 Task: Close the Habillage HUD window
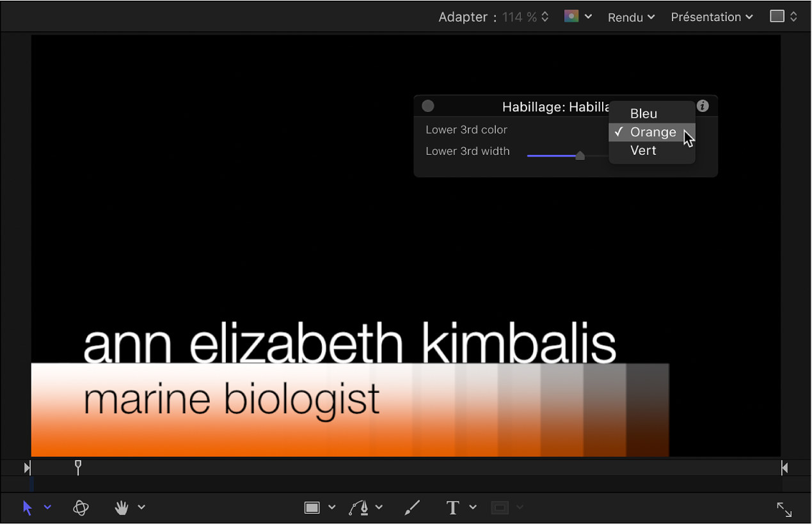pyautogui.click(x=428, y=106)
